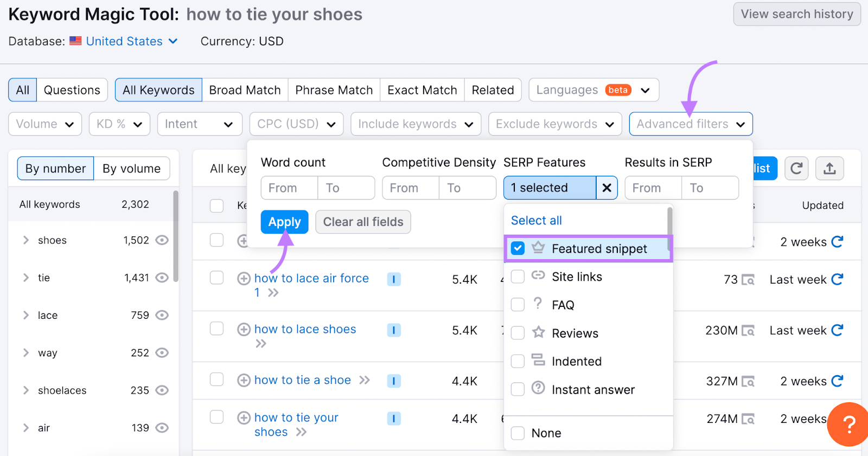Enable the Site links checkbox
The height and width of the screenshot is (456, 868).
518,277
